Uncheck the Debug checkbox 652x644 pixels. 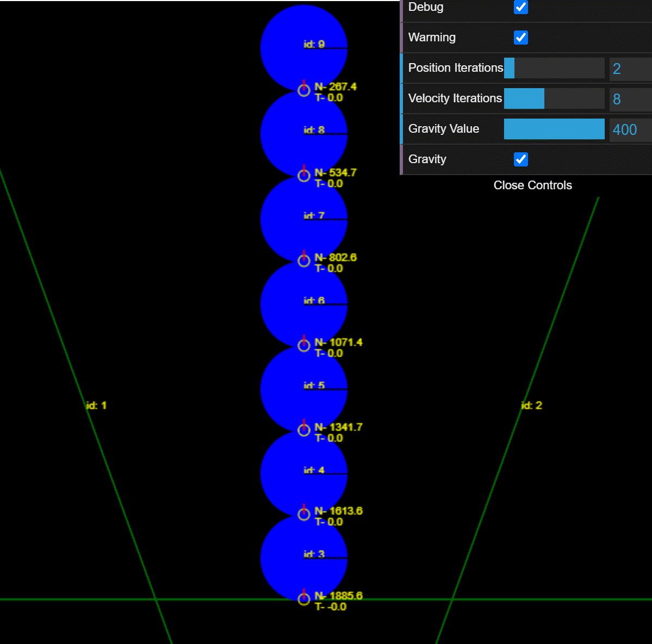tap(520, 7)
